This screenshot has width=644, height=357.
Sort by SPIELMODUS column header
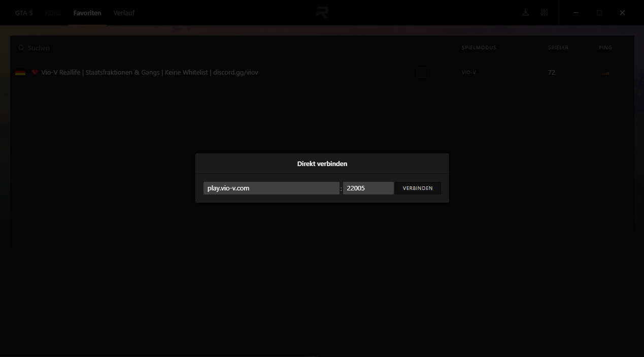(x=479, y=48)
